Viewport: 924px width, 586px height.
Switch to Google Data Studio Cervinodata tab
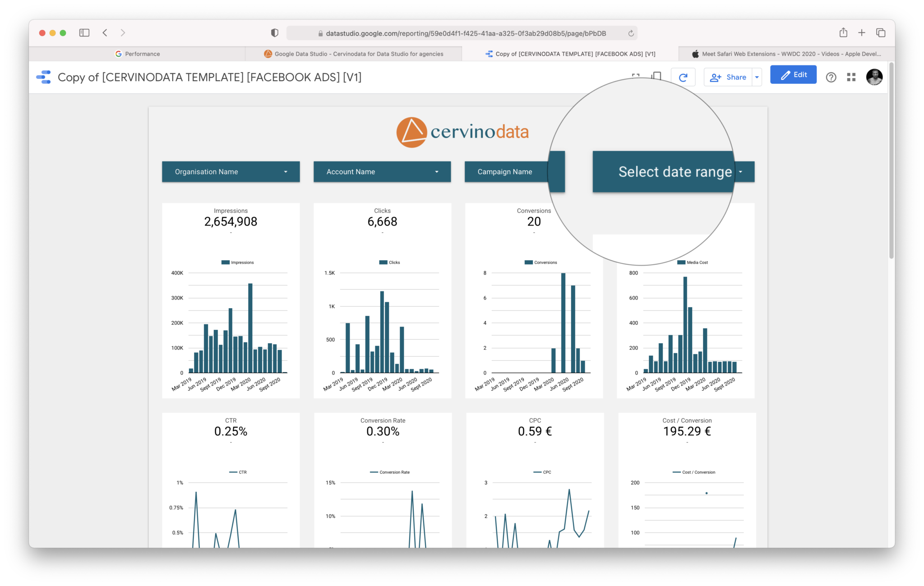tap(354, 54)
